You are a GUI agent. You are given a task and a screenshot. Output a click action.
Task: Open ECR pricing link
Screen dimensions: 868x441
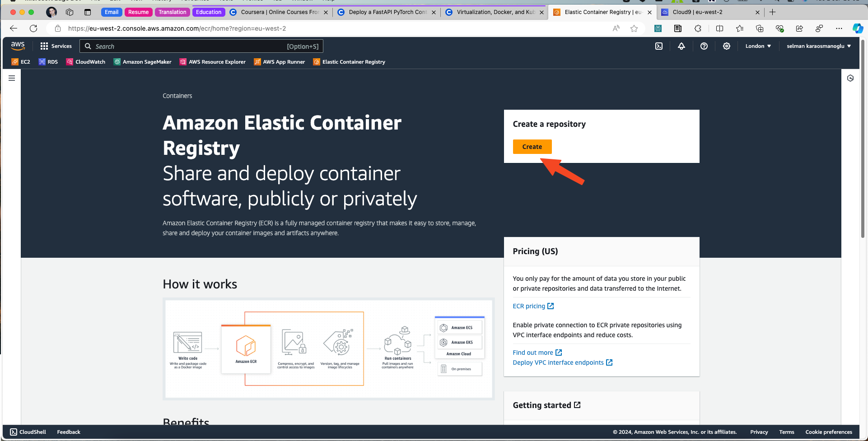[x=533, y=306]
